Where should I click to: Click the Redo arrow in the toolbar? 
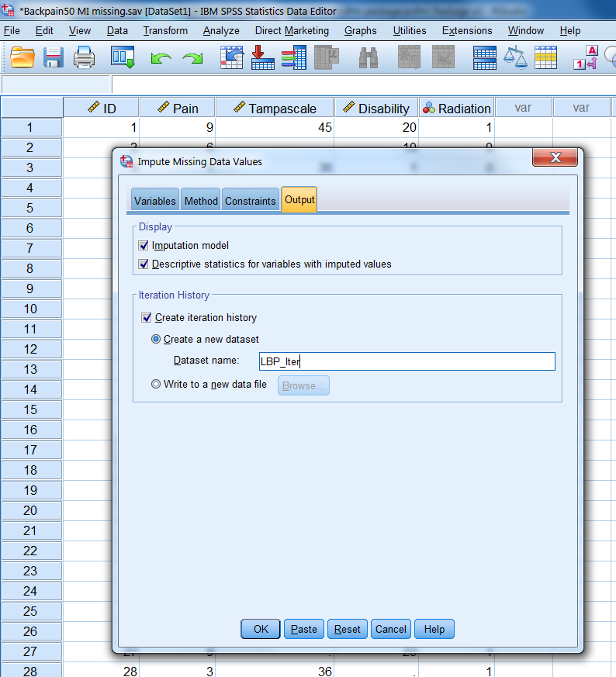click(192, 58)
